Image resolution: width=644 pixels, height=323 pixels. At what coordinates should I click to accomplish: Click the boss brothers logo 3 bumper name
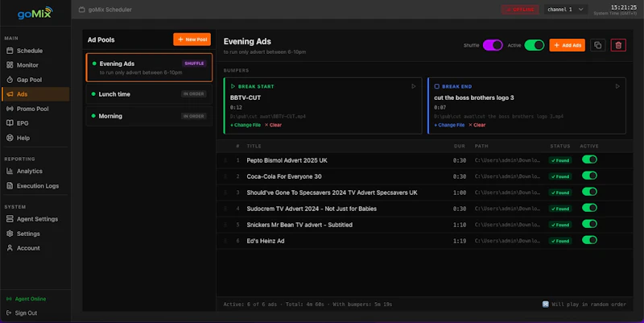(x=474, y=97)
